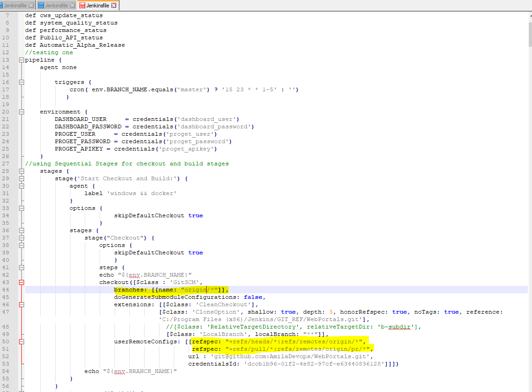Place cursor on "def system_quality_status"
Screen dimensions: 532x392
pos(71,23)
